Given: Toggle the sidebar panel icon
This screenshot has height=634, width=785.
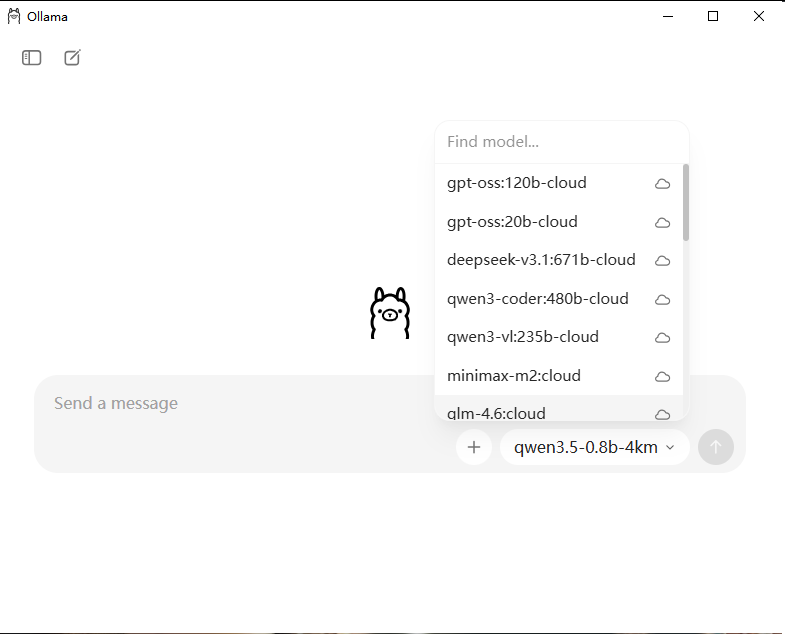Looking at the screenshot, I should coord(32,58).
